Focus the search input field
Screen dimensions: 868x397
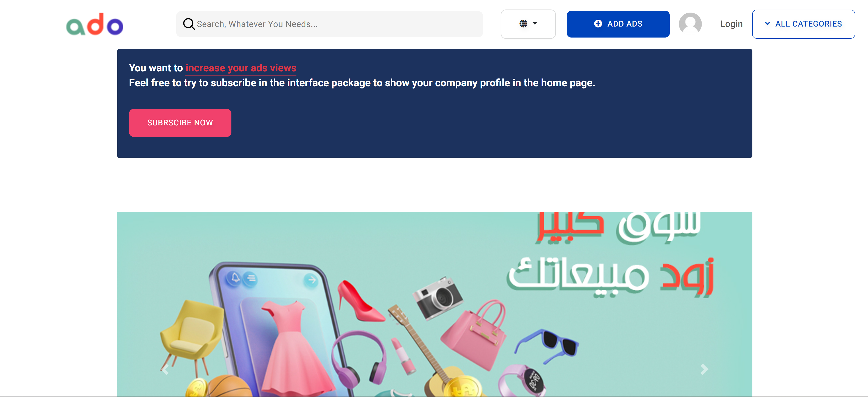329,24
